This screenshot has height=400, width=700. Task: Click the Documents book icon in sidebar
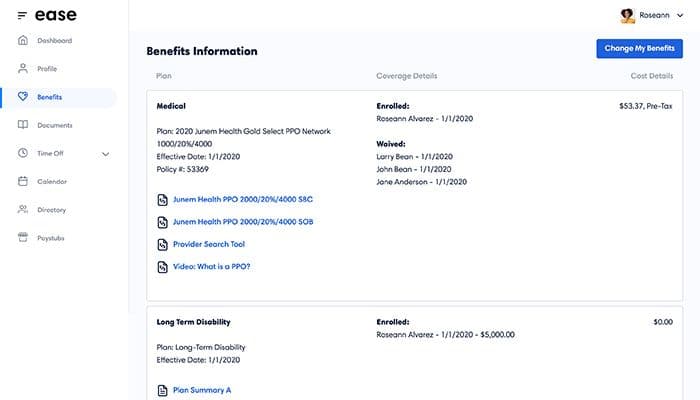coord(22,125)
